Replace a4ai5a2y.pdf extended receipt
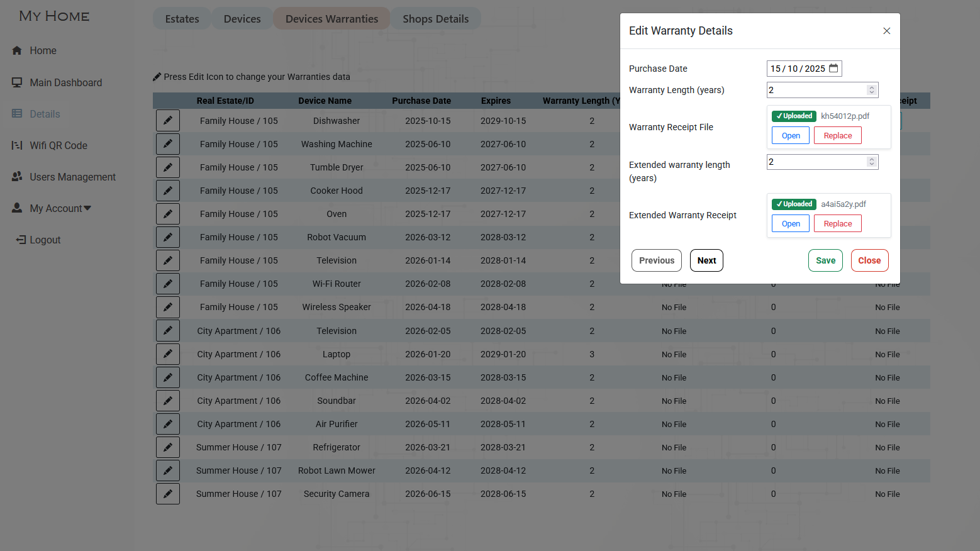 click(838, 223)
